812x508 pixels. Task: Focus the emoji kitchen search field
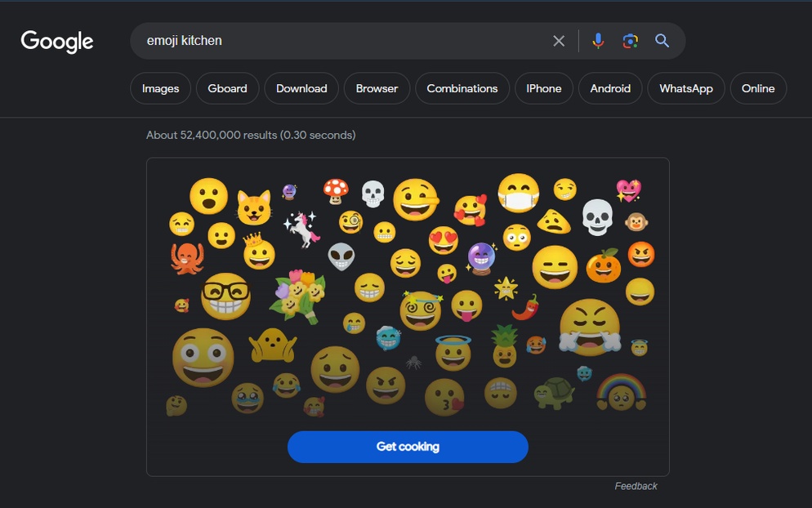coord(341,41)
